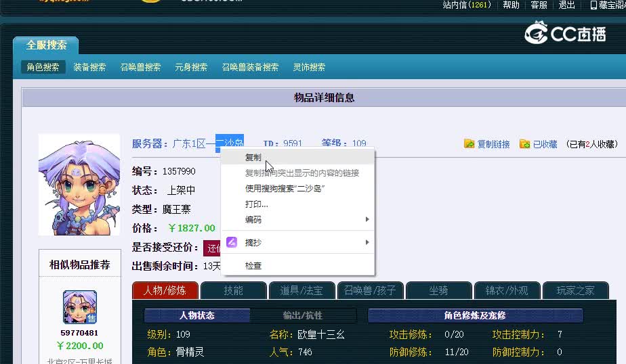The image size is (626, 364).
Task: Switch to 召唤兽装备搜索 tab
Action: (250, 67)
